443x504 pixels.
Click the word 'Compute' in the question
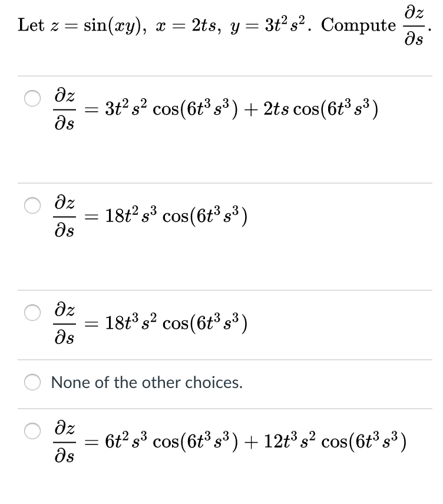[x=358, y=25]
